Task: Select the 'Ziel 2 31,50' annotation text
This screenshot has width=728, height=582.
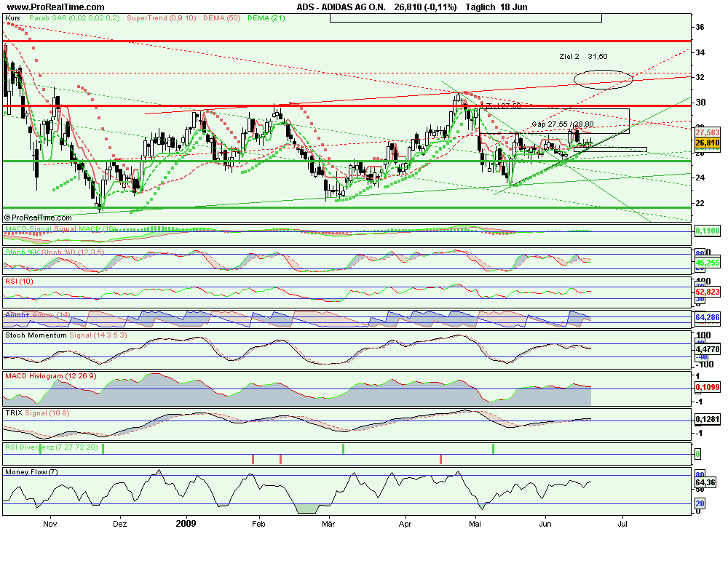Action: tap(582, 56)
